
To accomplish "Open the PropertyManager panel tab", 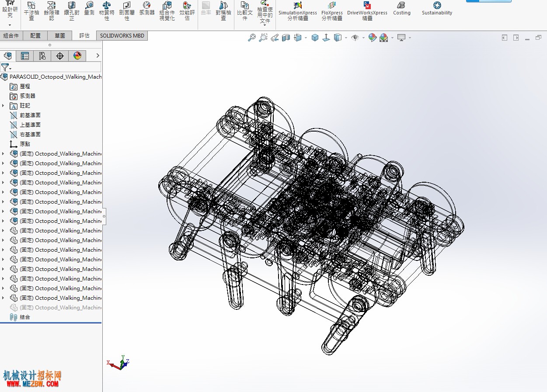I will click(x=25, y=56).
